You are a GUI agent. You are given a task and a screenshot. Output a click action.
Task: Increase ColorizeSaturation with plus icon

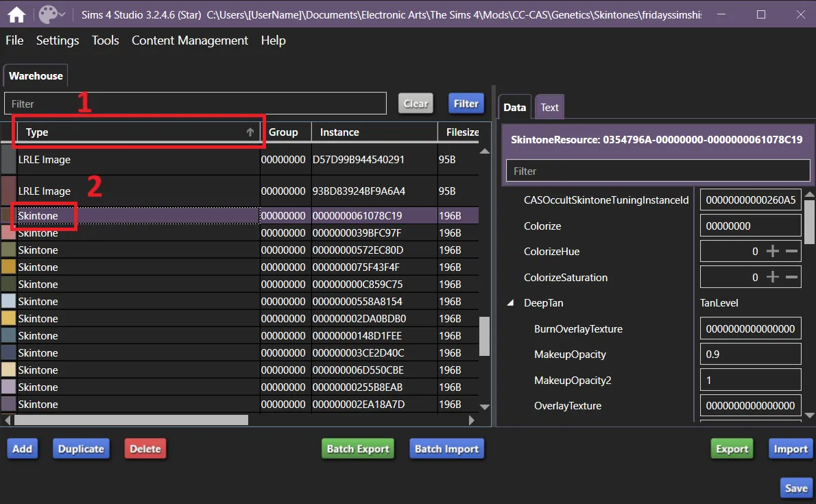[x=773, y=278]
